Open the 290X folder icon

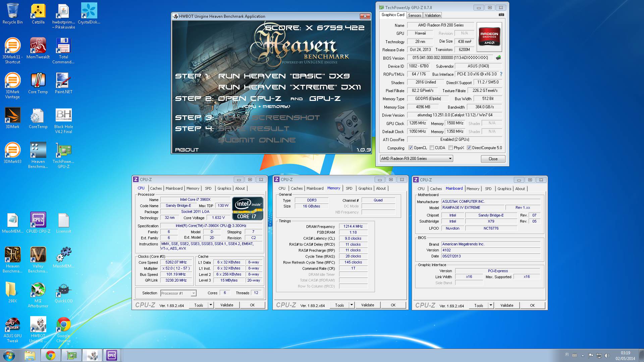tap(13, 292)
